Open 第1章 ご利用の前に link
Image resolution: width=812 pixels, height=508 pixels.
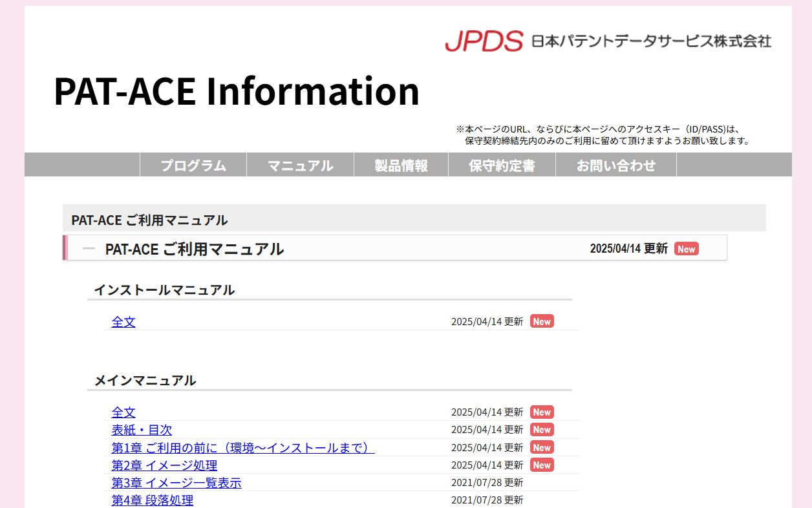pos(243,447)
